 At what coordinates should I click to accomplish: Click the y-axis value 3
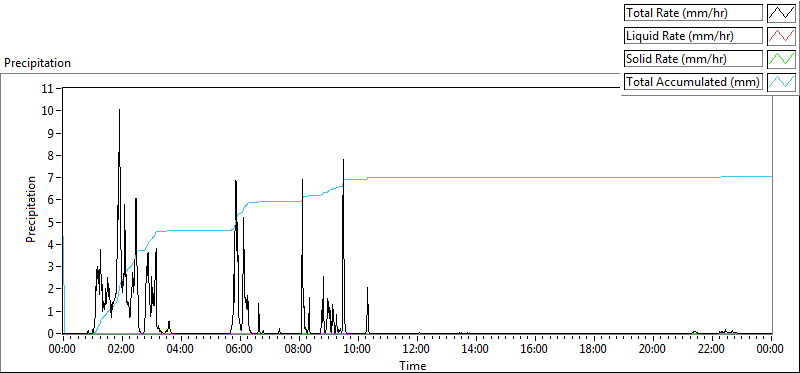pos(51,266)
